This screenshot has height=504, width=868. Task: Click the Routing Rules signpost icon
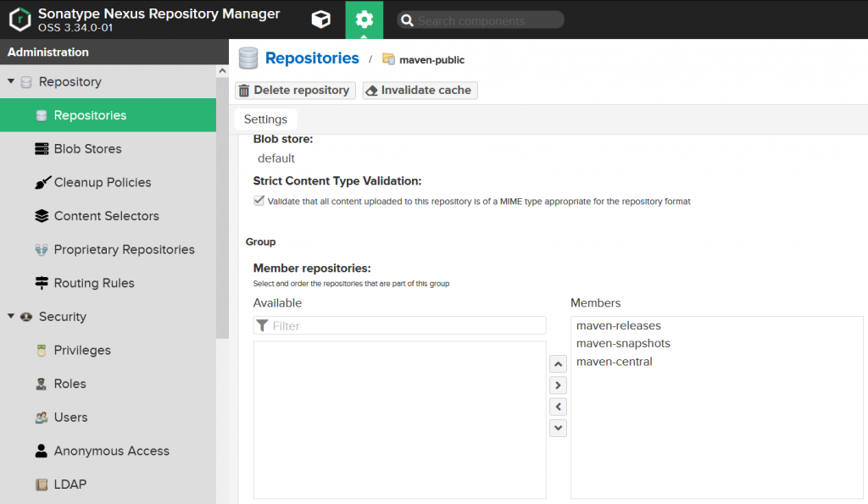pyautogui.click(x=42, y=283)
